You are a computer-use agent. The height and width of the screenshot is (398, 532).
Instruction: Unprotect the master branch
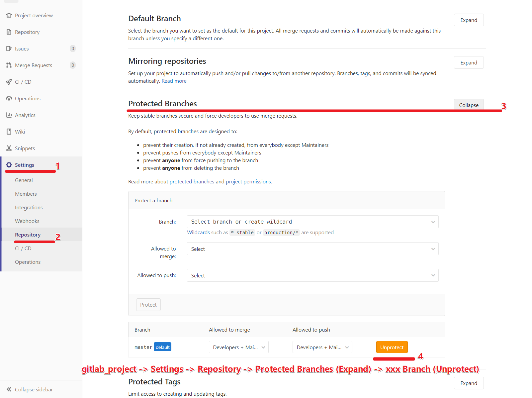tap(392, 347)
